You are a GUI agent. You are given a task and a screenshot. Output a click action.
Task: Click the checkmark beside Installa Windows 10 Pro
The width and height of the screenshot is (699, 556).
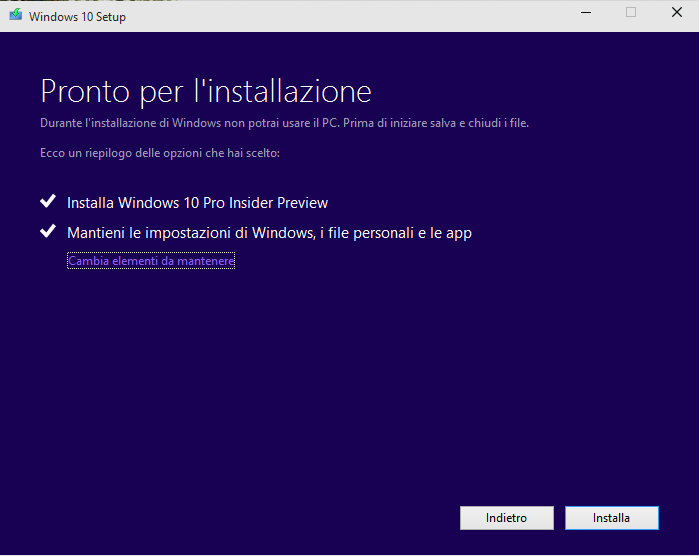(48, 201)
